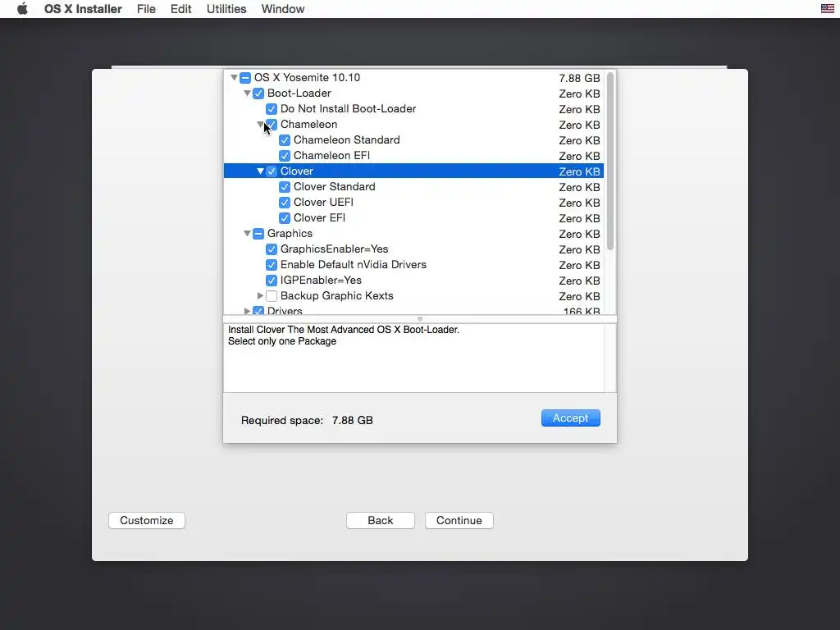Select the Backup Graphic Kexts label
840x630 pixels.
[x=337, y=295]
